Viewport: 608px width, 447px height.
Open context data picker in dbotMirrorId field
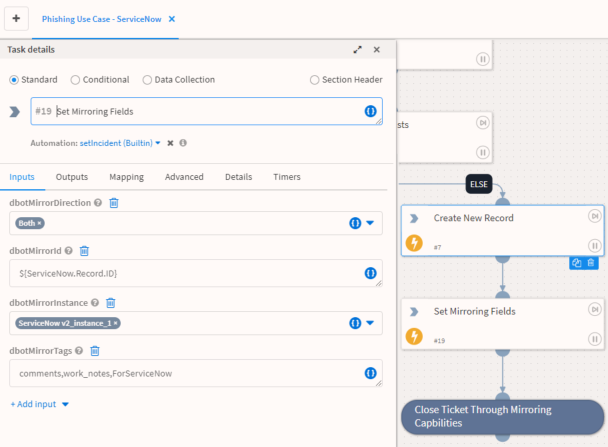click(369, 273)
